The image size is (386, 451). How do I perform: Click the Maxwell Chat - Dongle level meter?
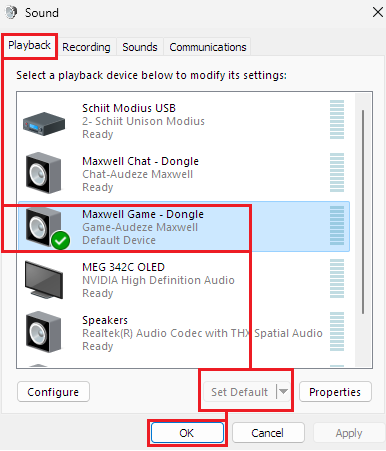pyautogui.click(x=337, y=172)
